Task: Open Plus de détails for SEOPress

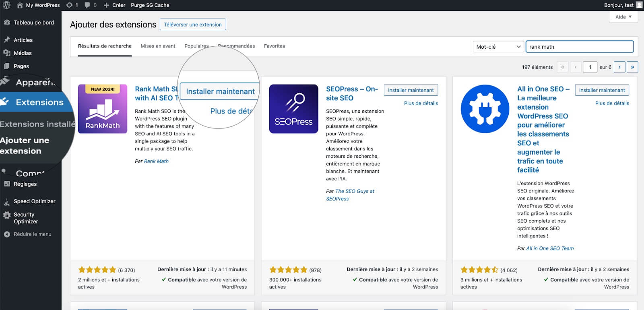Action: pos(421,103)
